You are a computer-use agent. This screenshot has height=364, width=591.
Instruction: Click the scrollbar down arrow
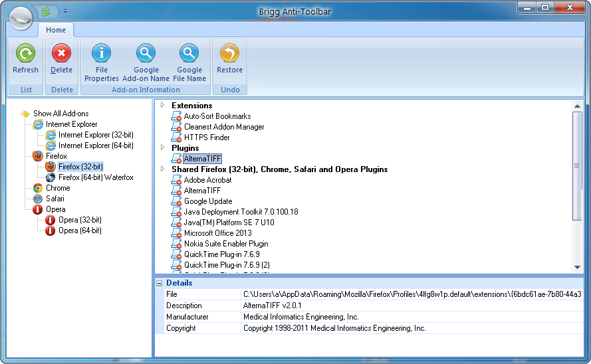pos(577,267)
